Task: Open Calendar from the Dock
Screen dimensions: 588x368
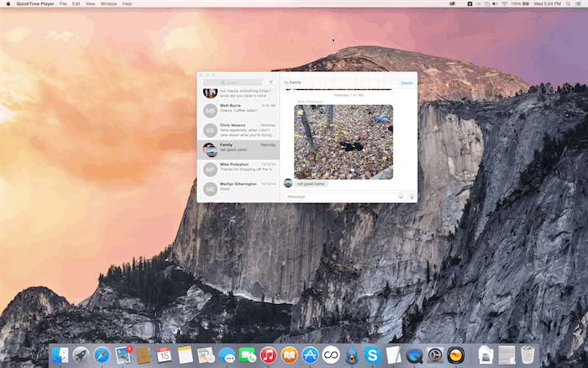Action: click(165, 355)
